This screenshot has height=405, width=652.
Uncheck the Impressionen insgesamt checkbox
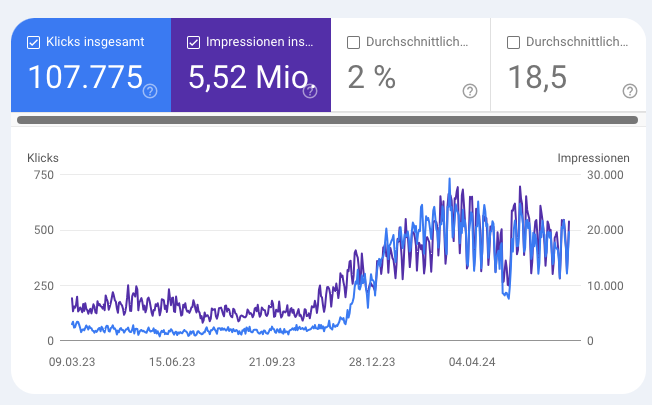click(194, 42)
